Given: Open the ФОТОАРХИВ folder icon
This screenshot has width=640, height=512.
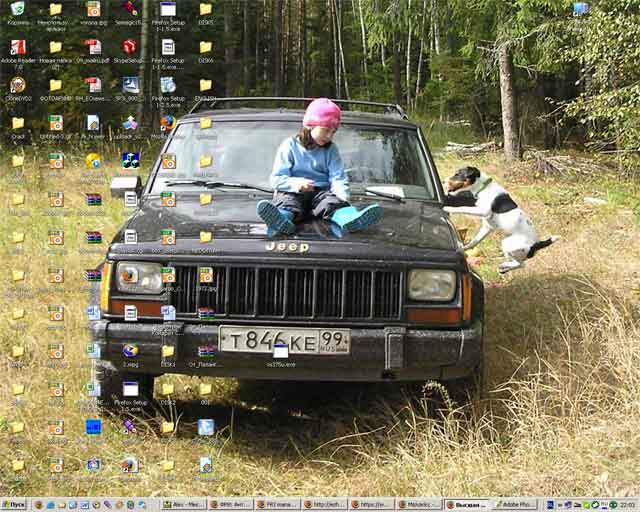Looking at the screenshot, I should [x=56, y=85].
